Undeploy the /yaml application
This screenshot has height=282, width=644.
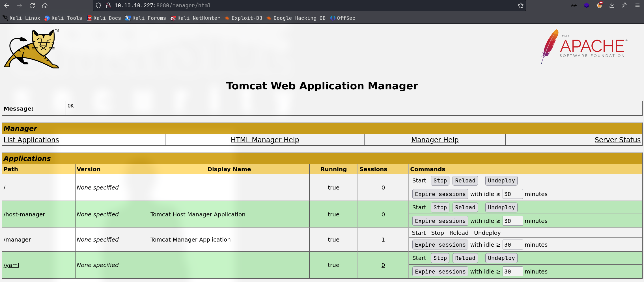tap(501, 258)
